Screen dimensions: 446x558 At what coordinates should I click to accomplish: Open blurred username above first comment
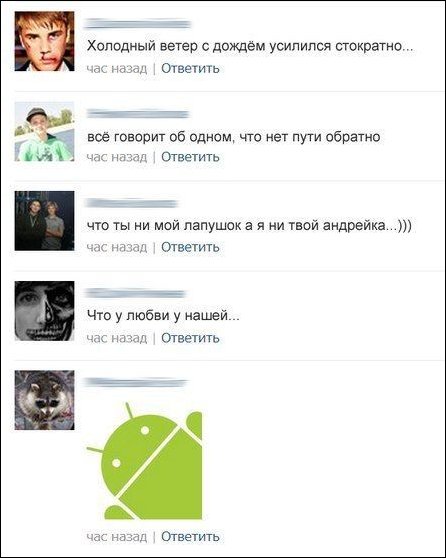[137, 24]
